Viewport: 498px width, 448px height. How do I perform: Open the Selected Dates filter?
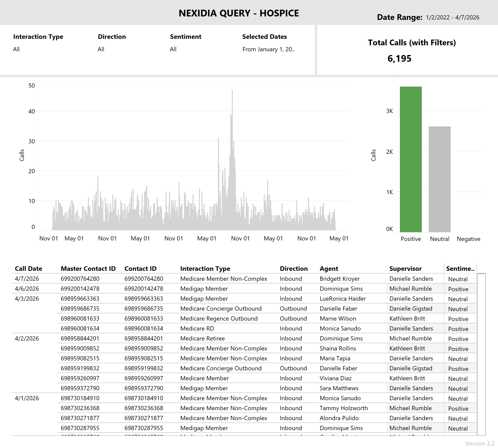(268, 49)
